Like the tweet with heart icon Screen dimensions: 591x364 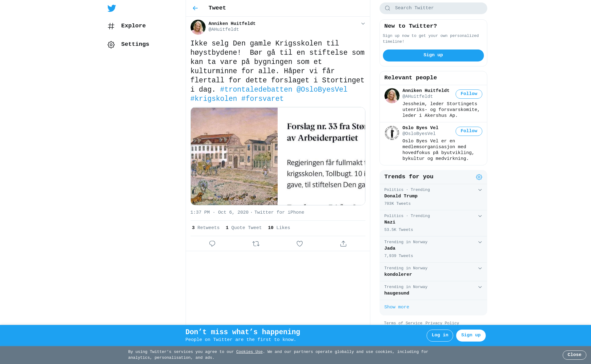[x=300, y=244]
